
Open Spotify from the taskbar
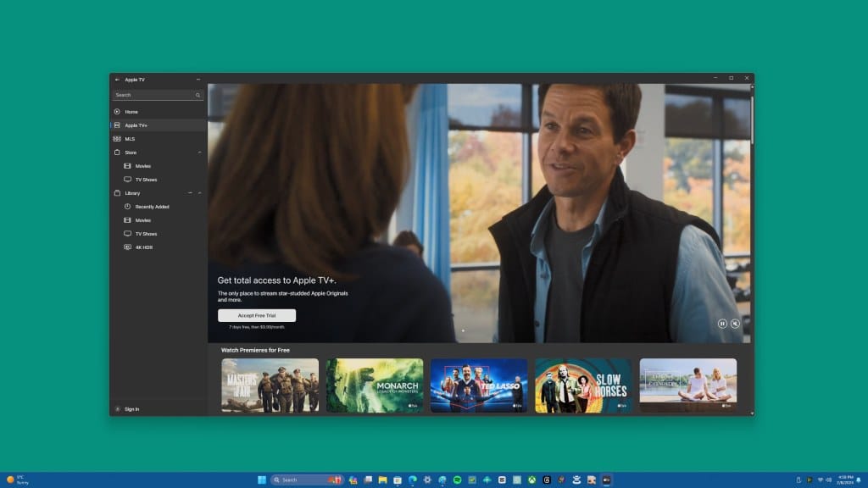tap(457, 480)
